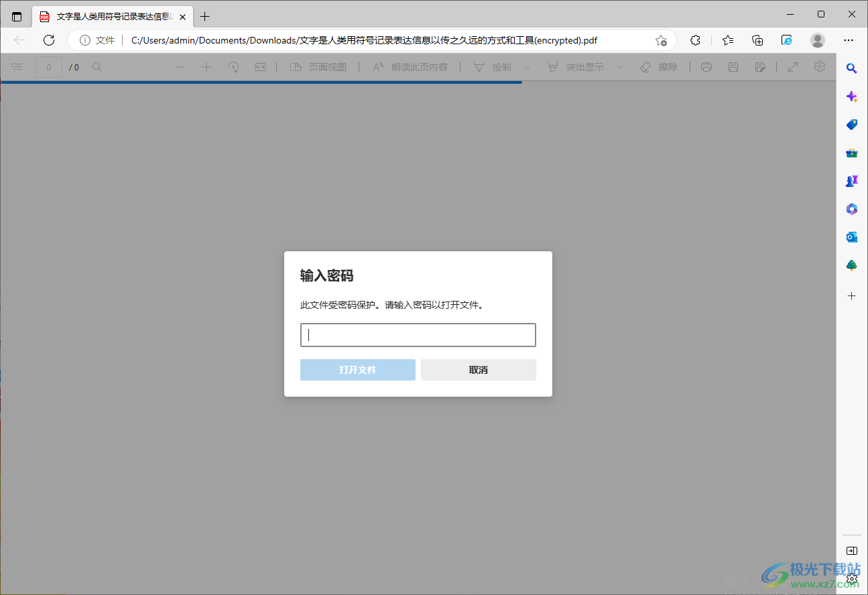The width and height of the screenshot is (868, 595).
Task: Print the PDF document
Action: point(706,67)
